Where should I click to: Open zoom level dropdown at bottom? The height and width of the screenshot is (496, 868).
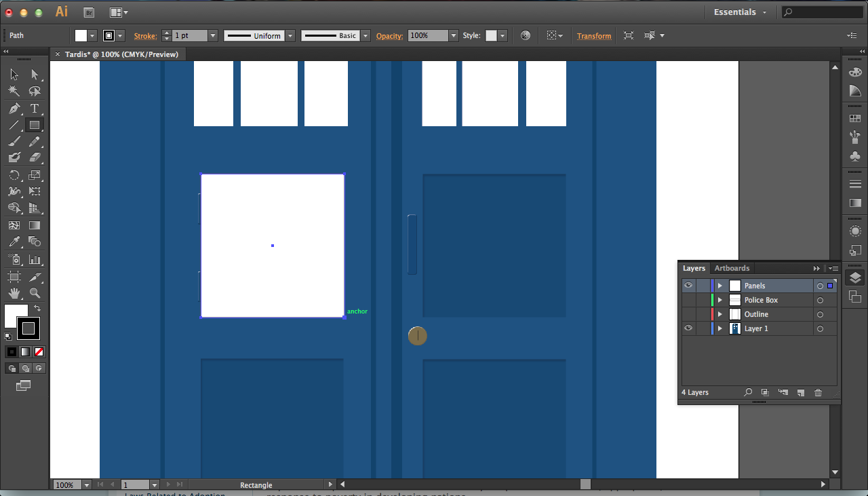pos(86,484)
